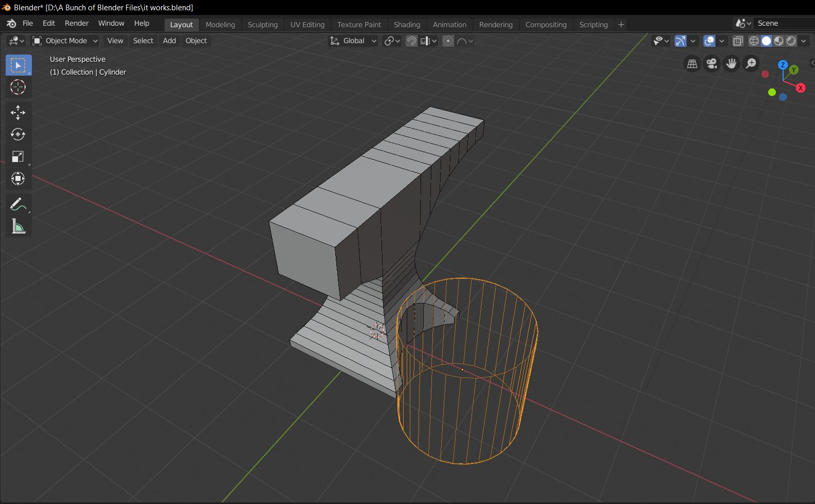
Task: Open the viewport Select menu
Action: pos(143,41)
